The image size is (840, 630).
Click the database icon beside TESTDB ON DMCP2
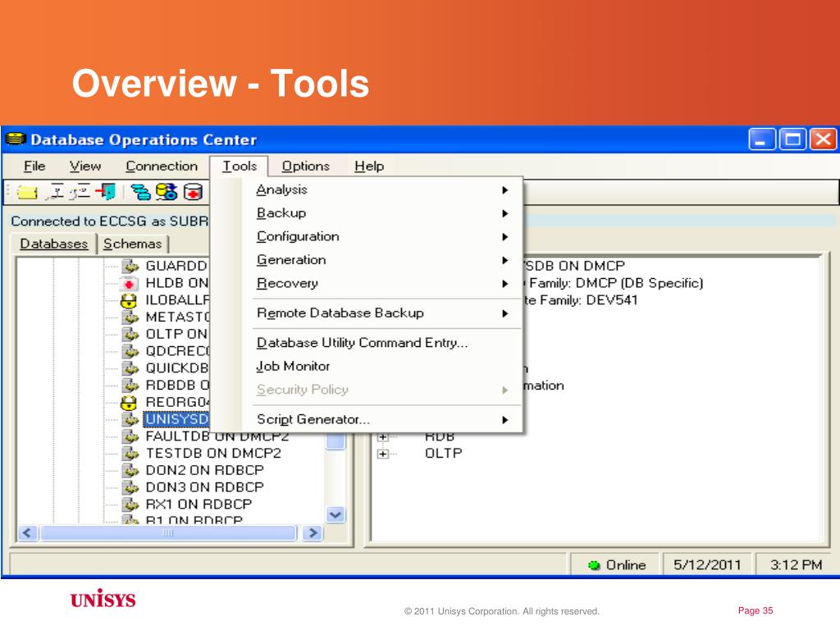(x=130, y=453)
